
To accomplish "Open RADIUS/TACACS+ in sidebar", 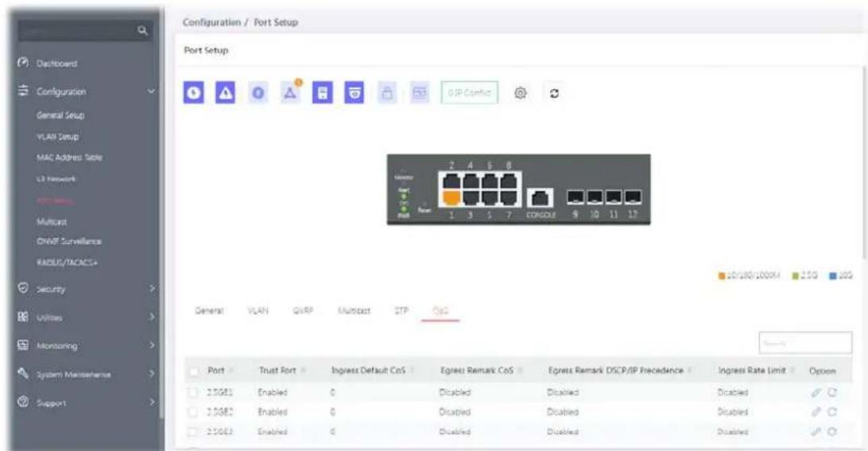I will tap(67, 262).
